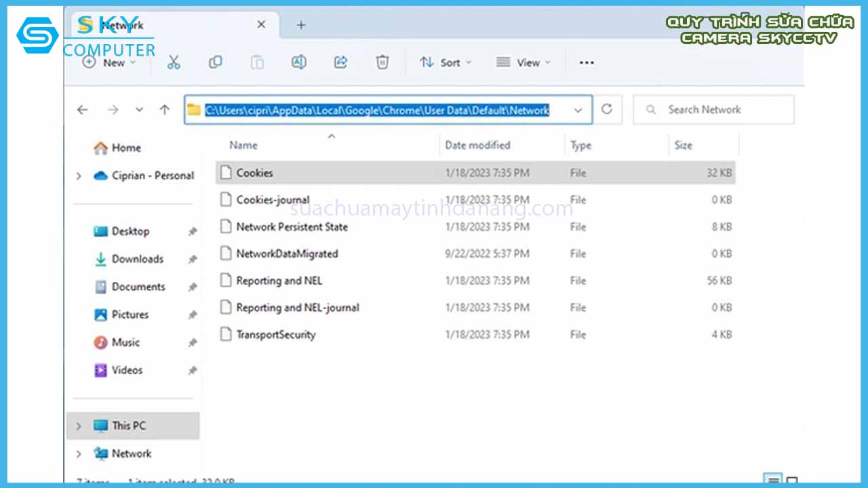Sort by Date modified column header
The image size is (868, 488).
tap(477, 145)
